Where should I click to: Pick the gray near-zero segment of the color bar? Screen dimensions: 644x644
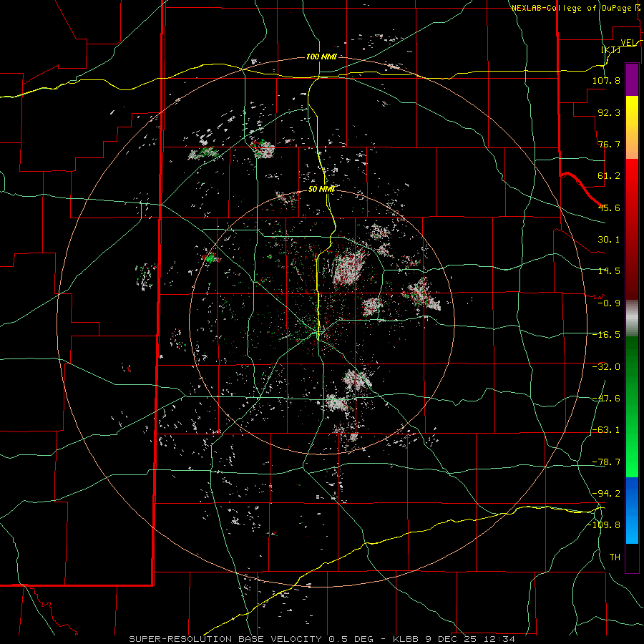tap(632, 318)
